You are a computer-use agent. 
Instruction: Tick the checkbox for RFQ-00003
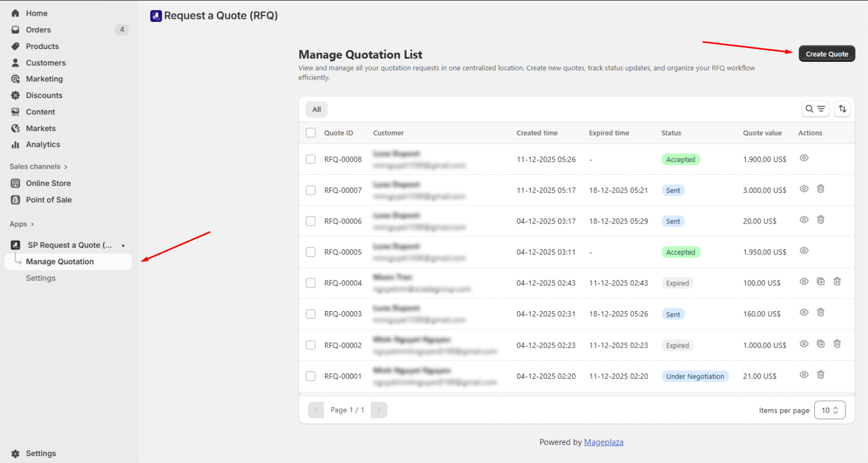[x=311, y=314]
